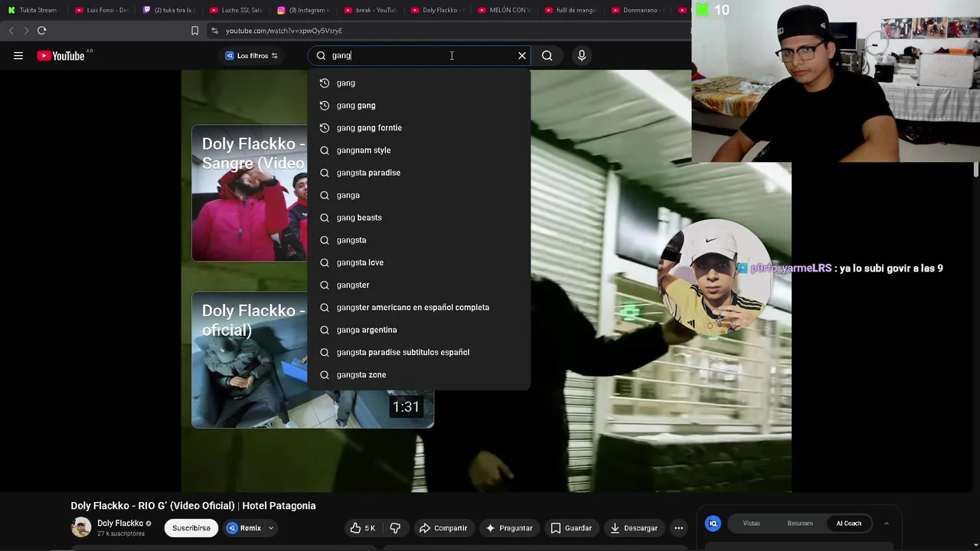Pick suggestion 'ganga argentina'
The height and width of the screenshot is (551, 980).
[419, 330]
